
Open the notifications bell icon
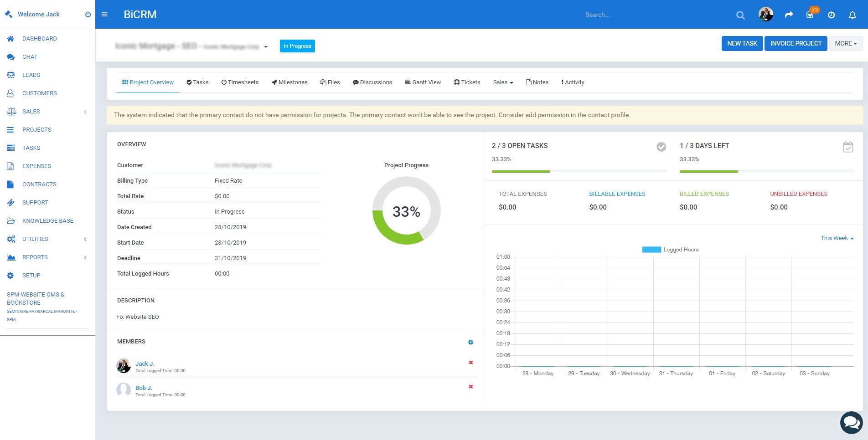(852, 15)
